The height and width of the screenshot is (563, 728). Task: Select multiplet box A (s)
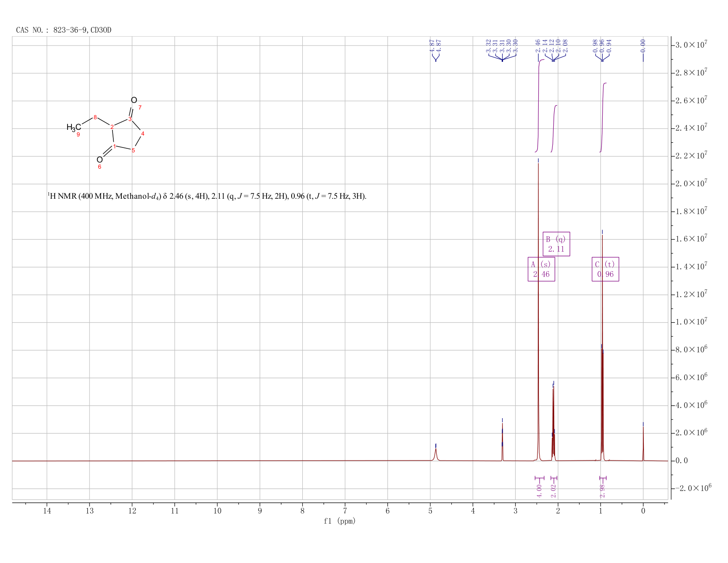(541, 269)
